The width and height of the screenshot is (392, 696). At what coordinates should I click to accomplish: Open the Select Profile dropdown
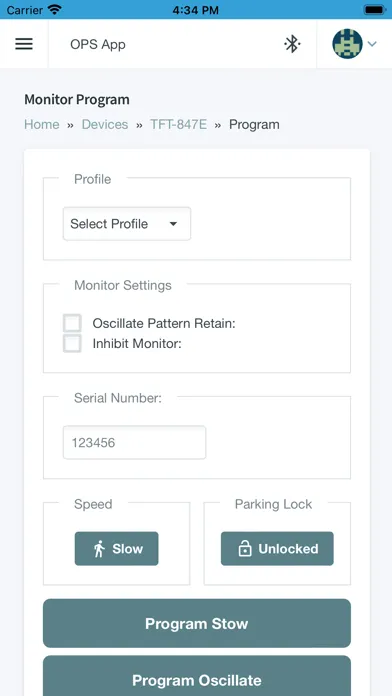[127, 224]
